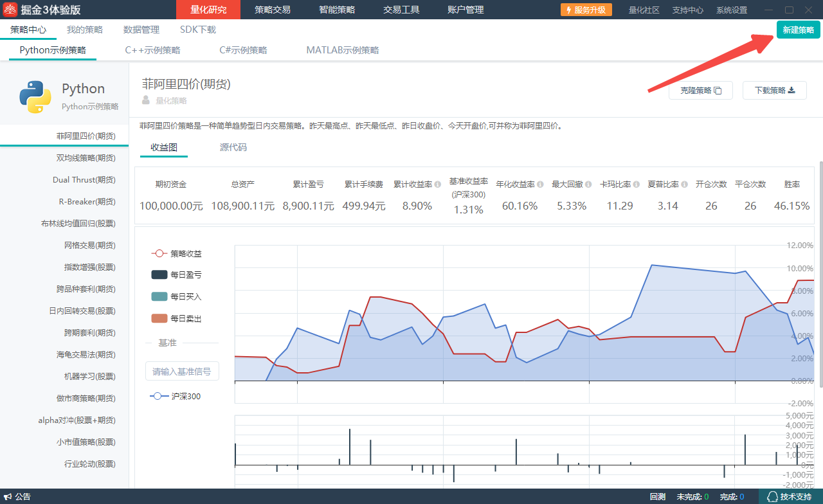The image size is (823, 504).
Task: Open the 策略交易 top menu
Action: (x=272, y=10)
